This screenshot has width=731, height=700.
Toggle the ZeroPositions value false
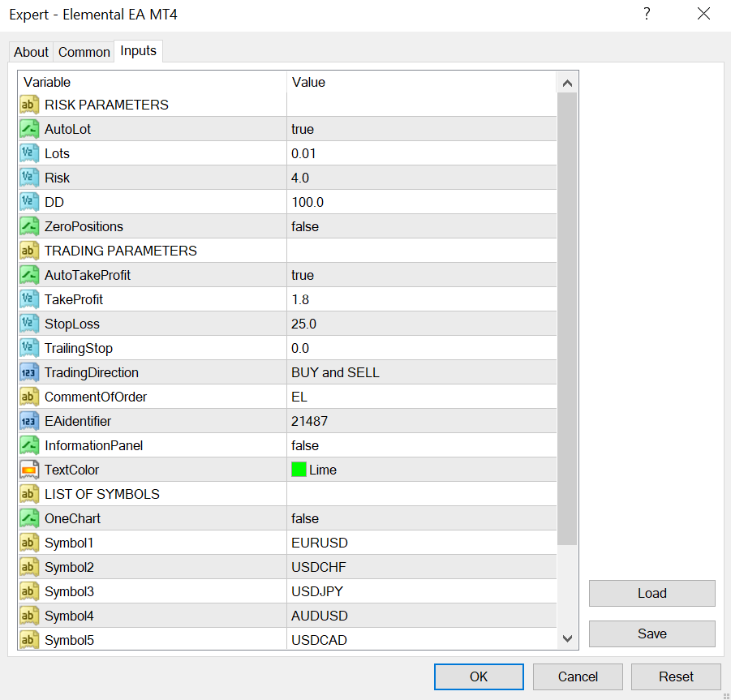421,226
